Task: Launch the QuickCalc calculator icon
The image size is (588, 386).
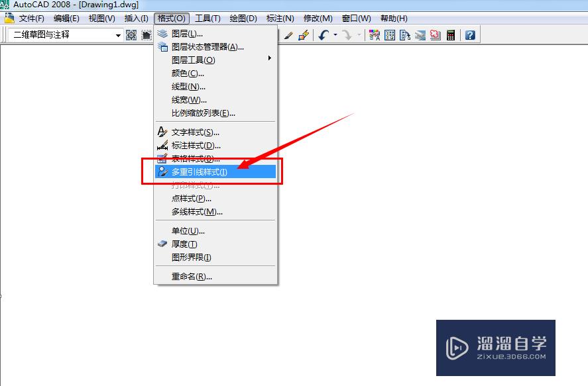Action: pos(451,34)
